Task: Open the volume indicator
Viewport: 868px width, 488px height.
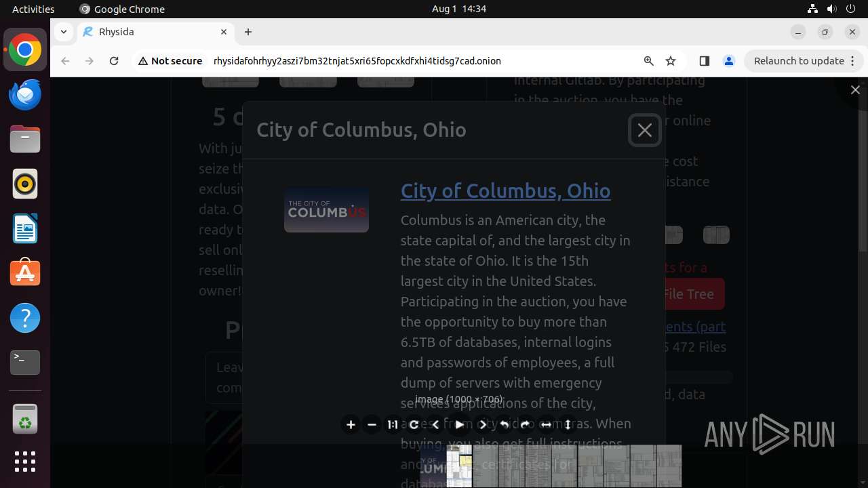Action: pyautogui.click(x=831, y=9)
